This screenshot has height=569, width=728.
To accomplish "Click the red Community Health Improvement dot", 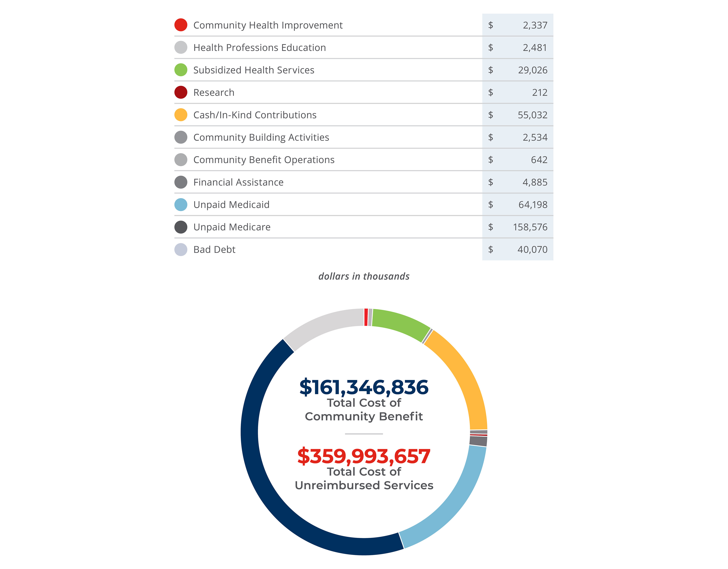I will pyautogui.click(x=181, y=25).
